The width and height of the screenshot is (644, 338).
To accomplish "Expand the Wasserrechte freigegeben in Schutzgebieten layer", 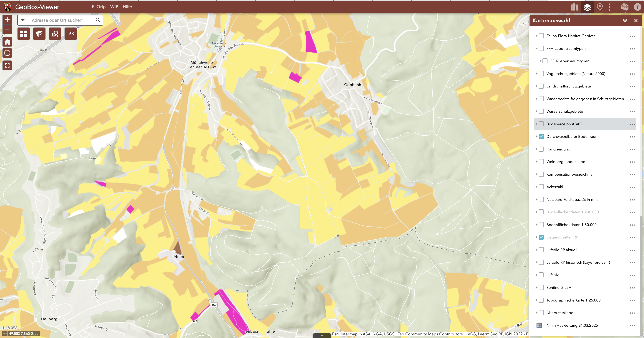I will click(x=536, y=99).
